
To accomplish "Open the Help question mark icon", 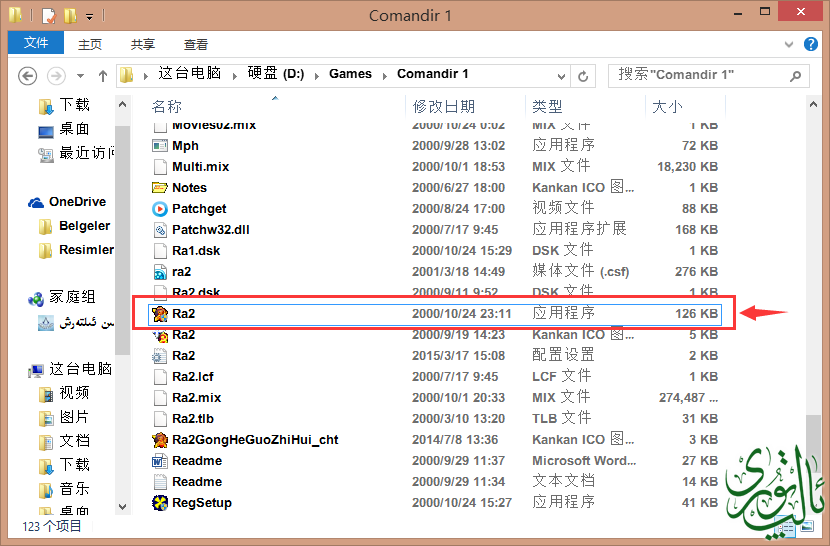I will point(810,44).
